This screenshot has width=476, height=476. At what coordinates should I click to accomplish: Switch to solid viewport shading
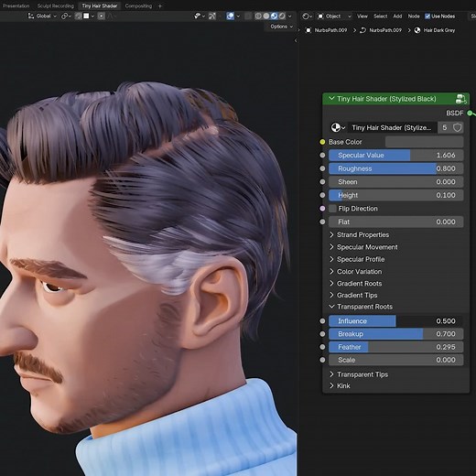pyautogui.click(x=266, y=16)
